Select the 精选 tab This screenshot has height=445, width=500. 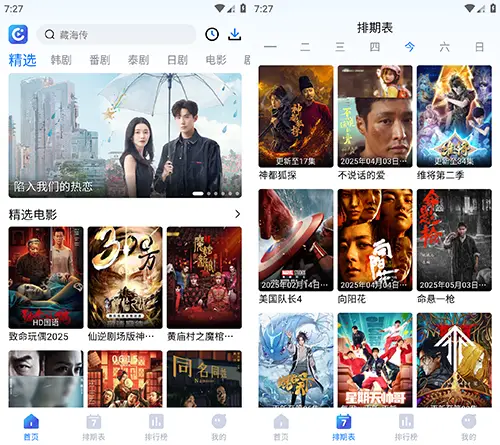coord(22,60)
